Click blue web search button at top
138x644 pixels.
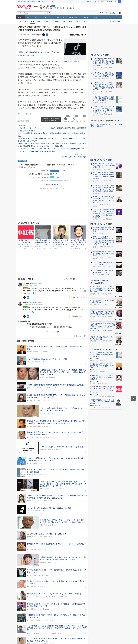(120, 2)
